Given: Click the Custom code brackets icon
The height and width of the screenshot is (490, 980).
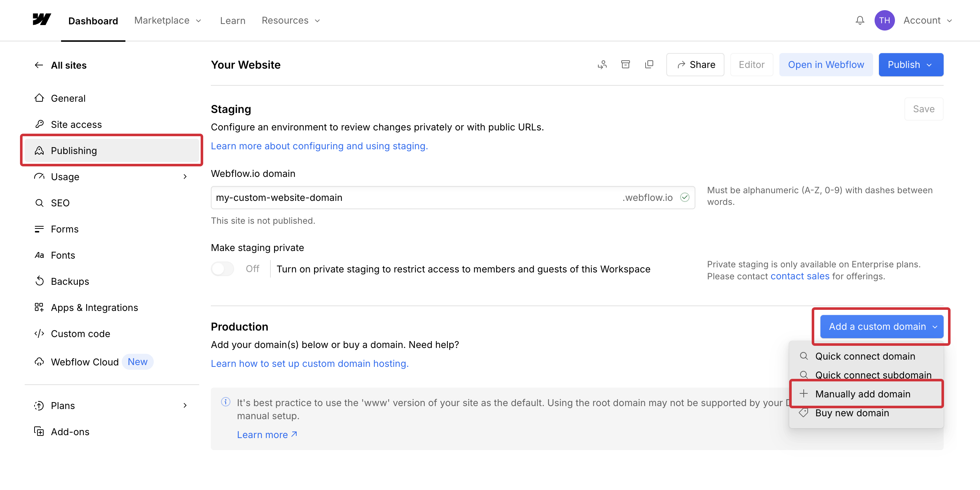Looking at the screenshot, I should coord(39,333).
